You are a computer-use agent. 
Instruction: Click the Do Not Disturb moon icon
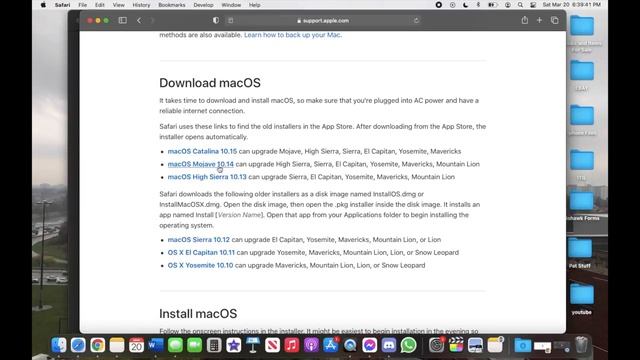pos(465,5)
